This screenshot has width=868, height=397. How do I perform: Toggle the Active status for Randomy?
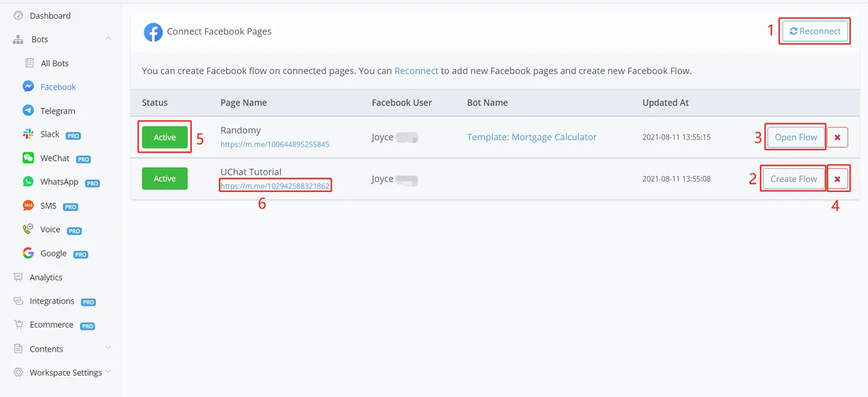(165, 137)
